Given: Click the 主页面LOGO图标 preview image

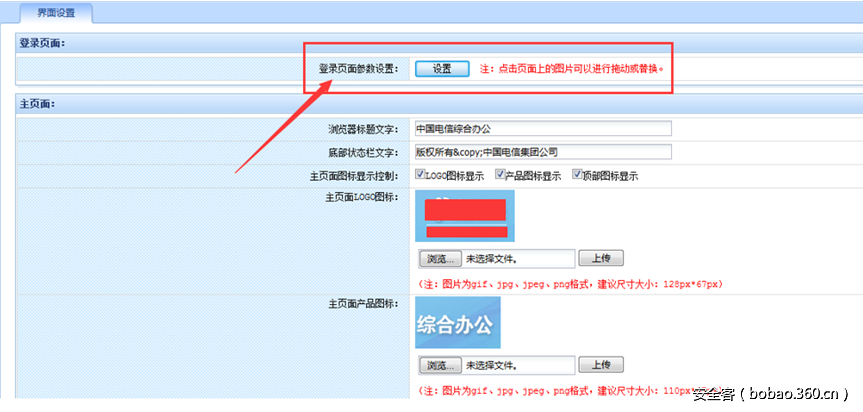Looking at the screenshot, I should point(465,216).
